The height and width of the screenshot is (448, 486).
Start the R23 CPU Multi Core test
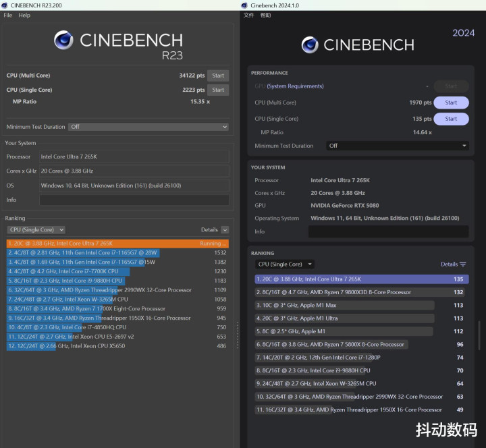click(x=218, y=76)
